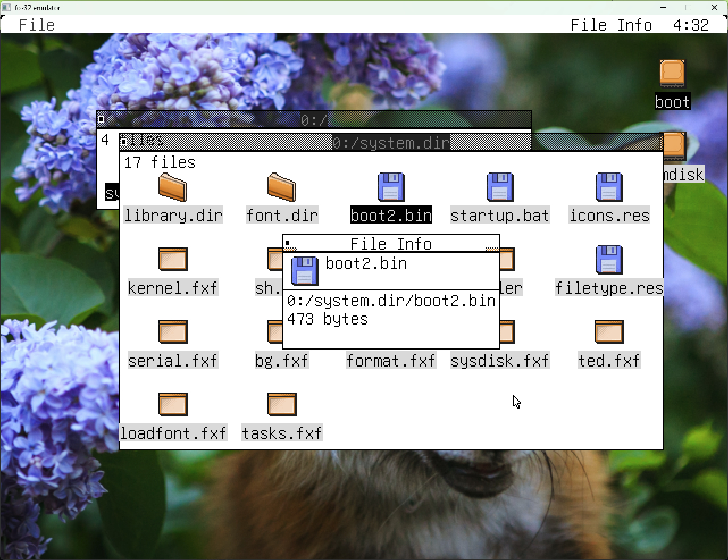Launch loadfont.fxf application

[173, 405]
